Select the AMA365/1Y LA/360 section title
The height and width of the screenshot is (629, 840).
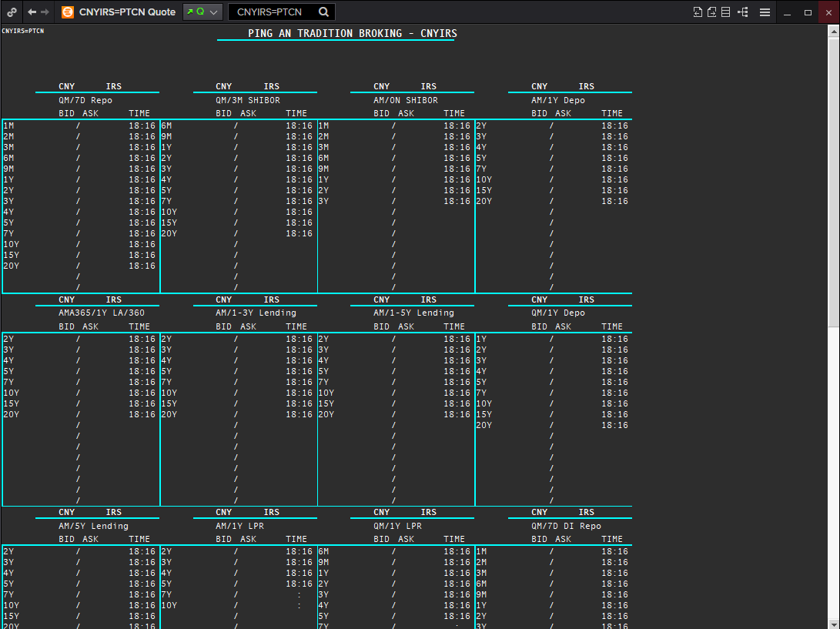click(x=102, y=313)
